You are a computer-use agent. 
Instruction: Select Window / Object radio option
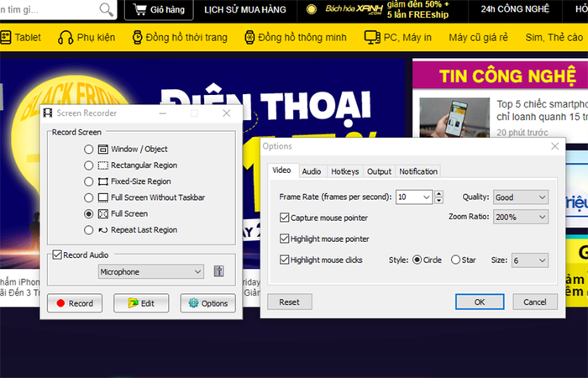[x=88, y=150]
